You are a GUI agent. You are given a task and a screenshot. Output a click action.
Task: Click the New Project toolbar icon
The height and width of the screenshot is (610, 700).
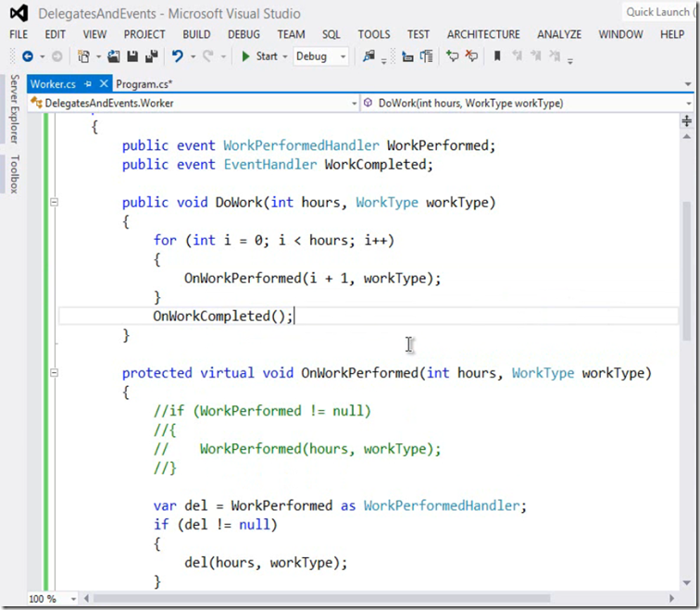[x=83, y=56]
